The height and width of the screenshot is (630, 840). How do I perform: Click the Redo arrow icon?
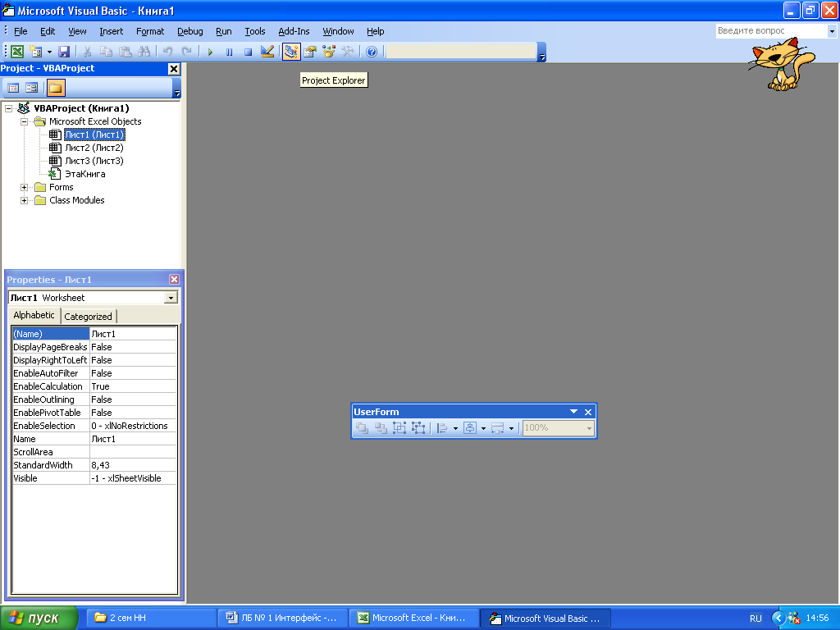[186, 52]
